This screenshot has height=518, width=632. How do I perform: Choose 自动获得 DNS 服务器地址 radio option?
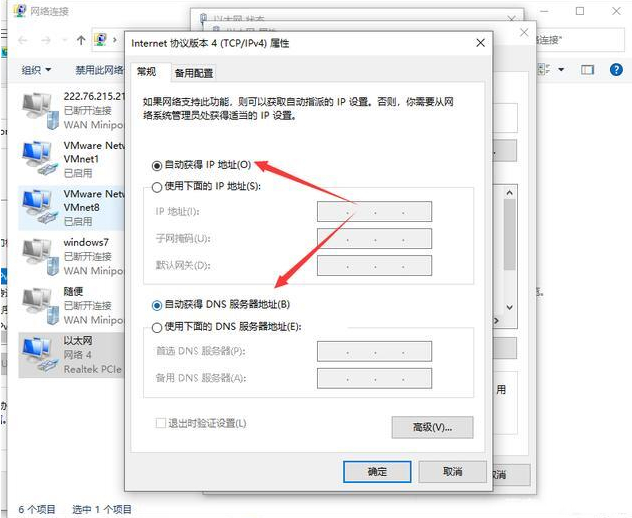tap(157, 305)
